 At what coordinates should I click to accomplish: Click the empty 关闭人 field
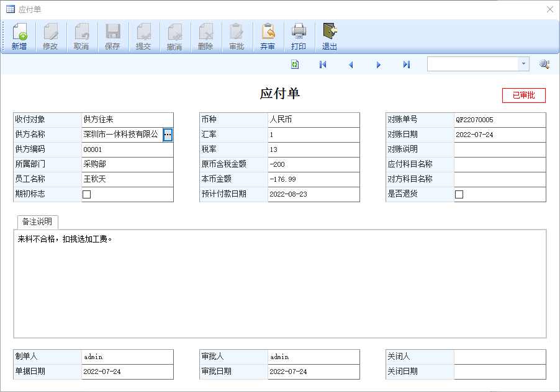500,356
